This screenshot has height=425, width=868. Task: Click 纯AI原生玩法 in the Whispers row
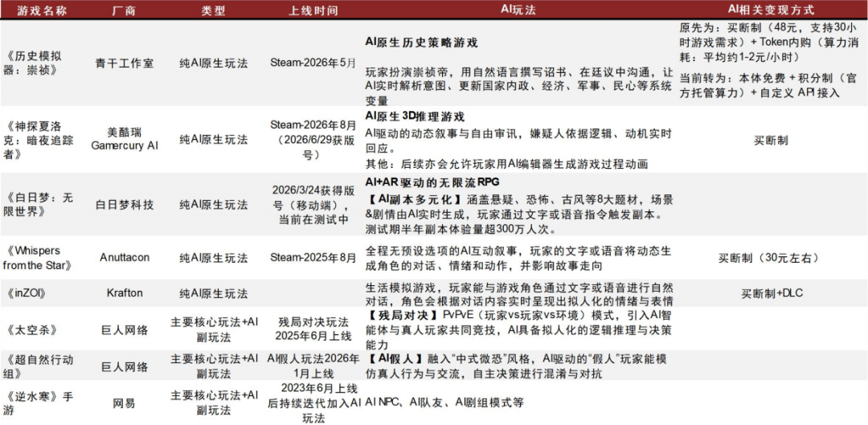coord(213,258)
